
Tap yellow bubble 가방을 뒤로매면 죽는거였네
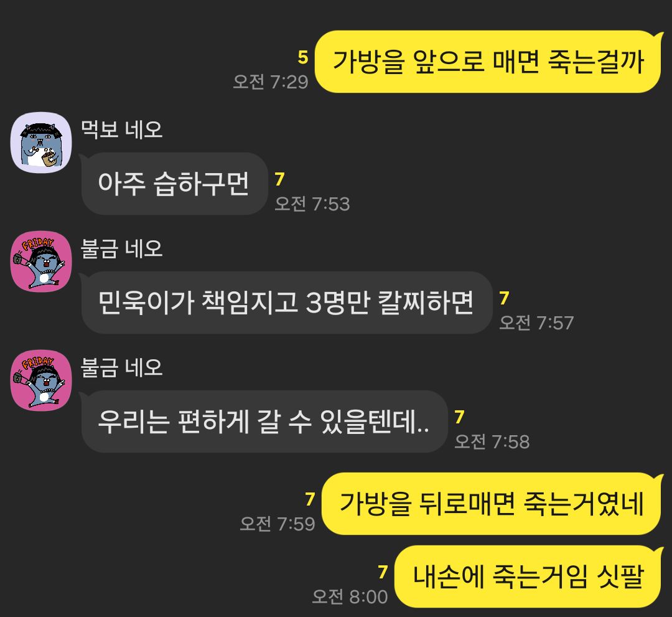tap(492, 504)
